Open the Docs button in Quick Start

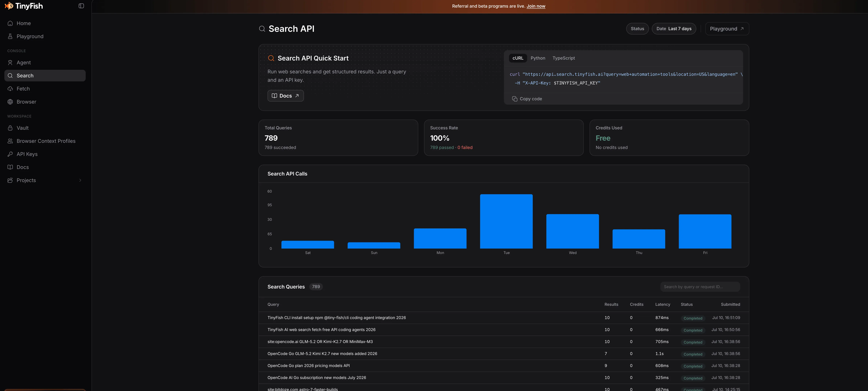pos(285,96)
